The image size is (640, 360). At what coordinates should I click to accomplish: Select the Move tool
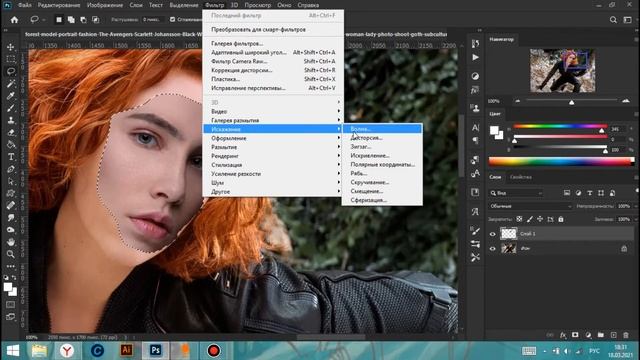coord(11,47)
